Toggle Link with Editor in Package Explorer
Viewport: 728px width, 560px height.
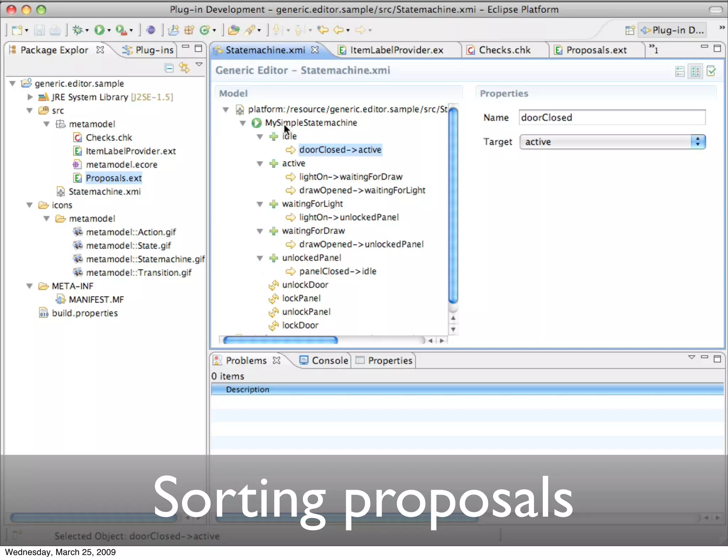[184, 68]
